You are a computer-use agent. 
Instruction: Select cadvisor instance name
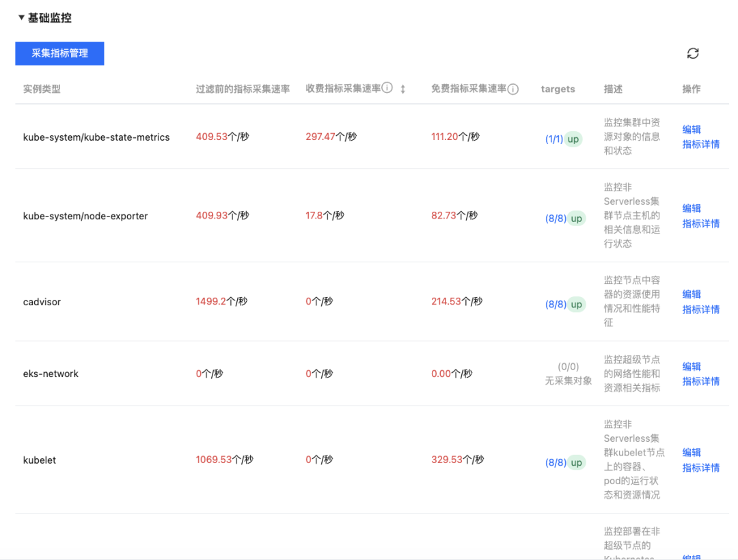42,302
